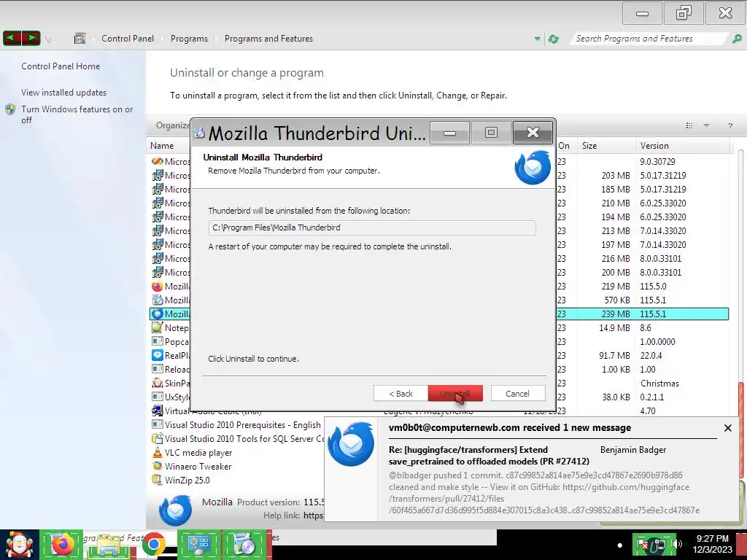This screenshot has height=560, width=747.
Task: Go back with the < Back button
Action: tap(400, 393)
